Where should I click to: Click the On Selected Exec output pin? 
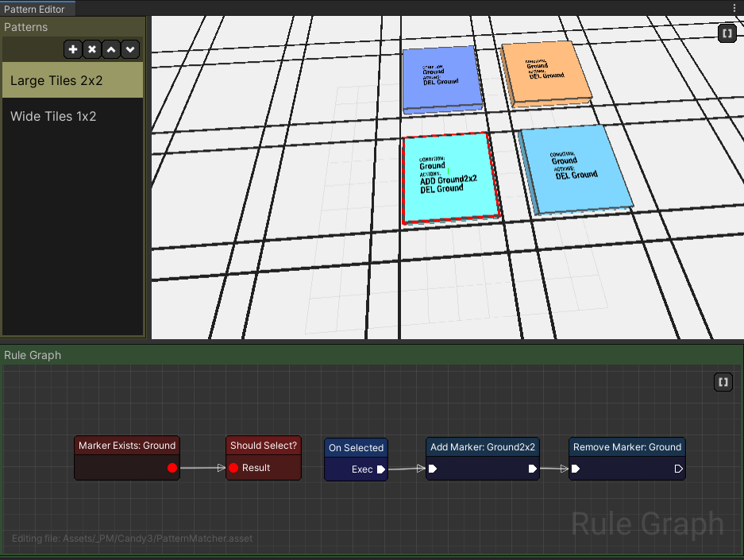pyautogui.click(x=381, y=469)
